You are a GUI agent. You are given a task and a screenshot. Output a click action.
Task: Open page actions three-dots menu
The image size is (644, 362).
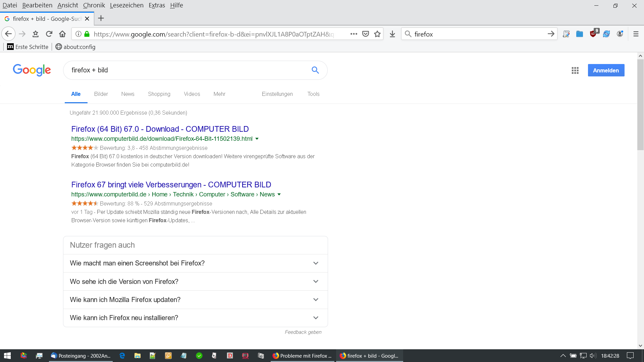pyautogui.click(x=354, y=34)
